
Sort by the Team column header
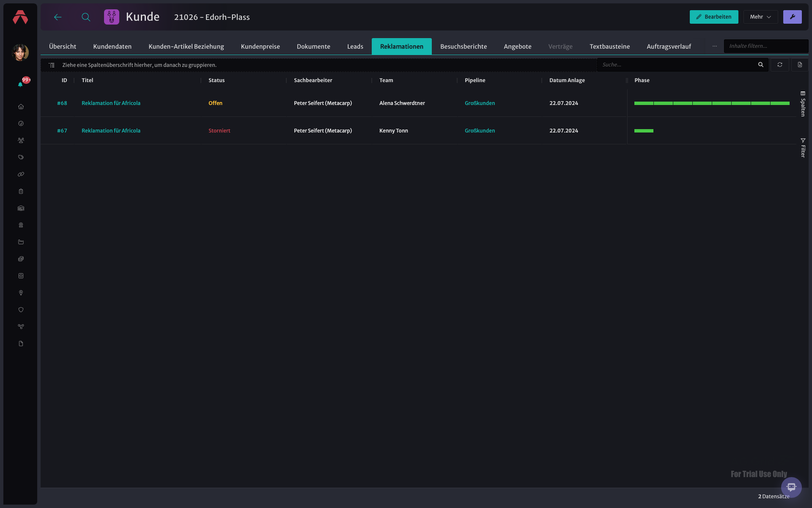386,80
